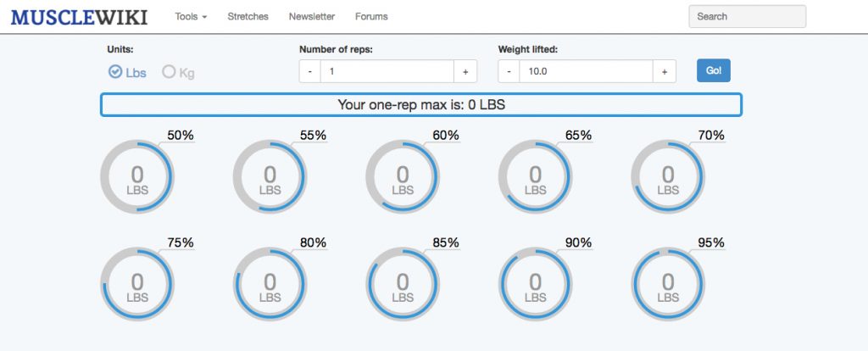Screen dimensions: 868x351
Task: Go to the Stretches page
Action: (248, 16)
